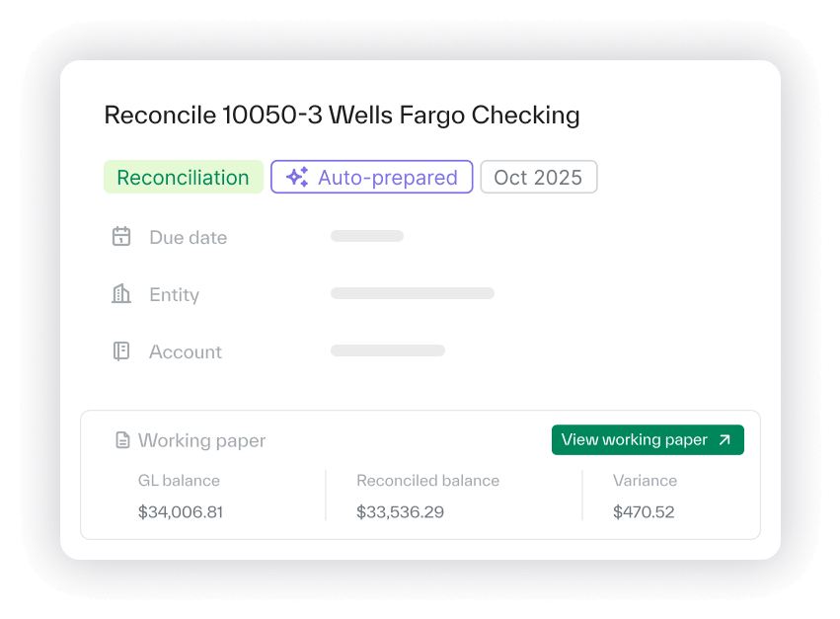Viewport: 840px width, 619px height.
Task: Select the green Reconciliation tag
Action: [x=184, y=178]
